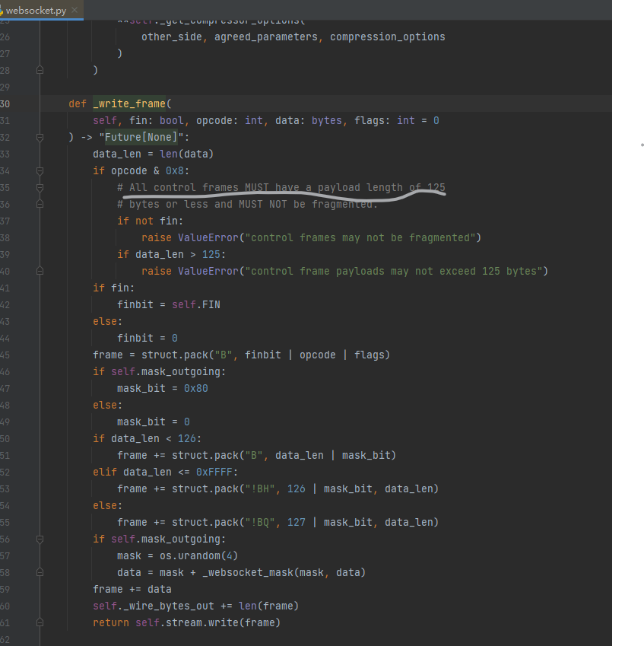Click 'finbit = 0' assignment
644x646 pixels.
(x=148, y=339)
